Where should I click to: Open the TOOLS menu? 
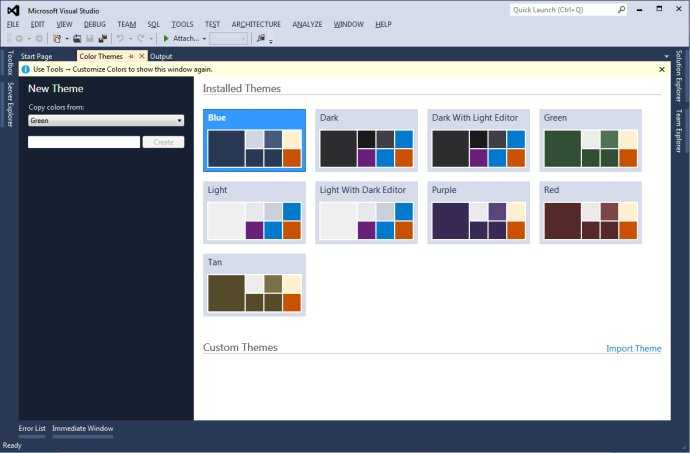[182, 24]
